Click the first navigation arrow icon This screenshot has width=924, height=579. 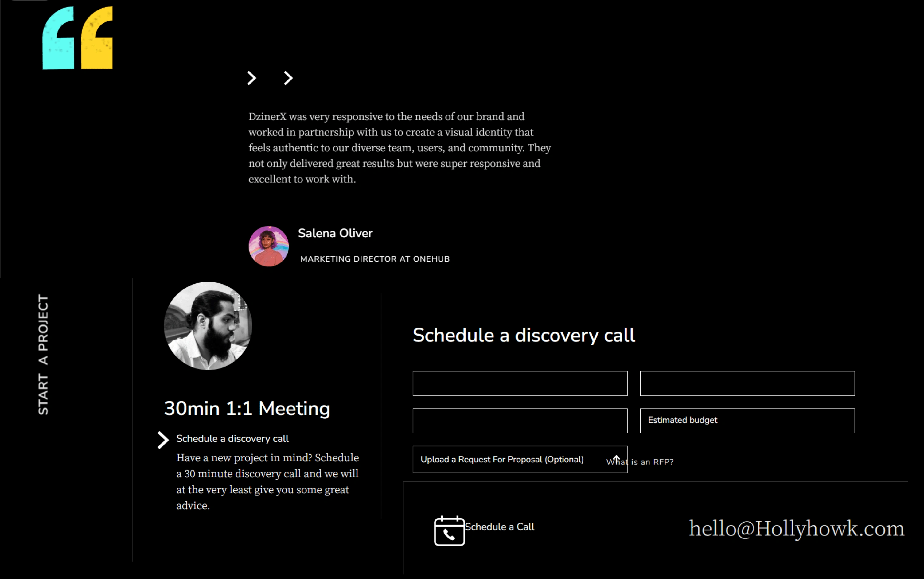tap(252, 78)
